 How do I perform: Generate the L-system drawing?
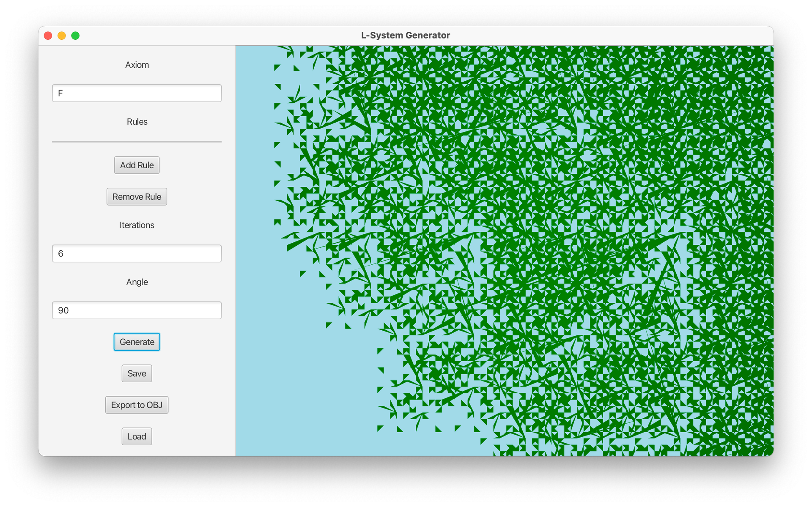click(x=137, y=342)
